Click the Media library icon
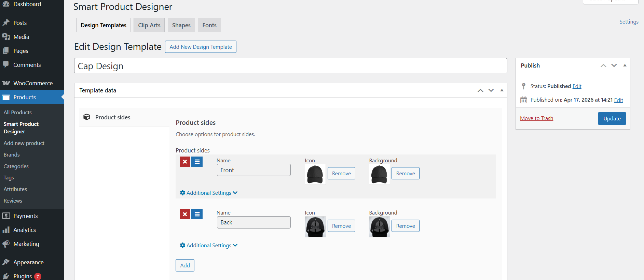The height and width of the screenshot is (280, 644). pyautogui.click(x=6, y=36)
